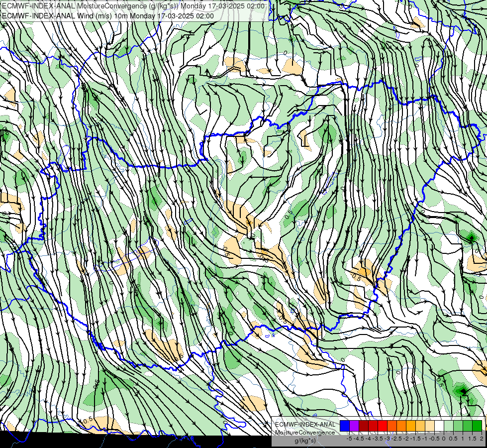Click the Wind (m/s) 10m title line
This screenshot has height=448, width=487.
(x=108, y=15)
